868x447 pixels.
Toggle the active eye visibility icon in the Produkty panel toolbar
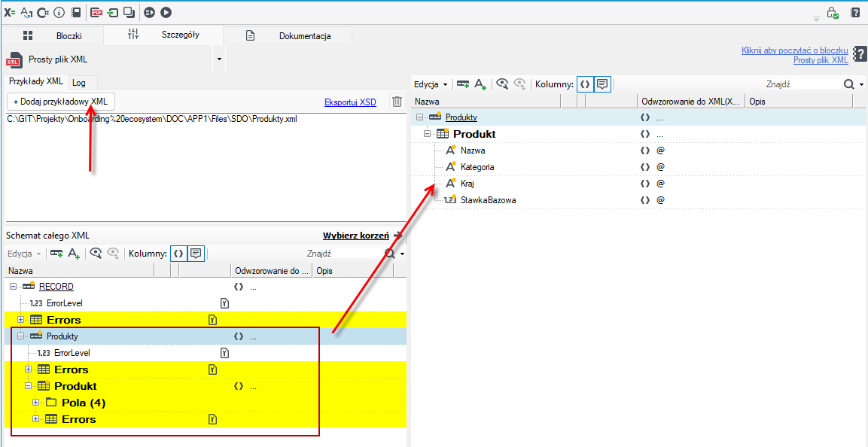[502, 84]
